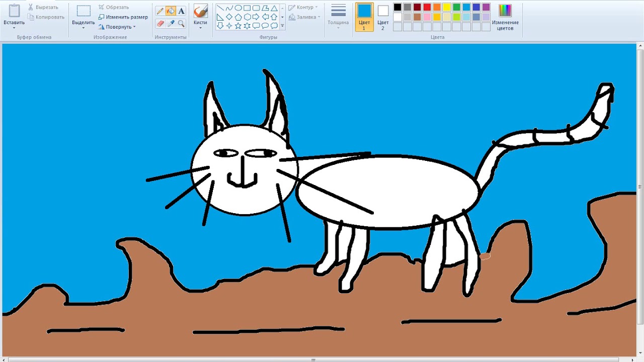This screenshot has height=362, width=644.
Task: Choose the green color swatch
Action: [x=456, y=7]
